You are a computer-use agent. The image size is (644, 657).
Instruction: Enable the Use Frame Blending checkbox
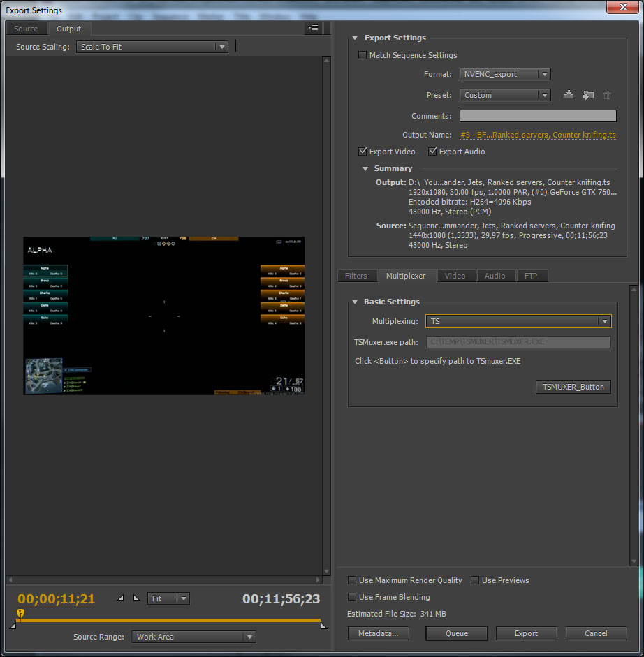pyautogui.click(x=352, y=597)
